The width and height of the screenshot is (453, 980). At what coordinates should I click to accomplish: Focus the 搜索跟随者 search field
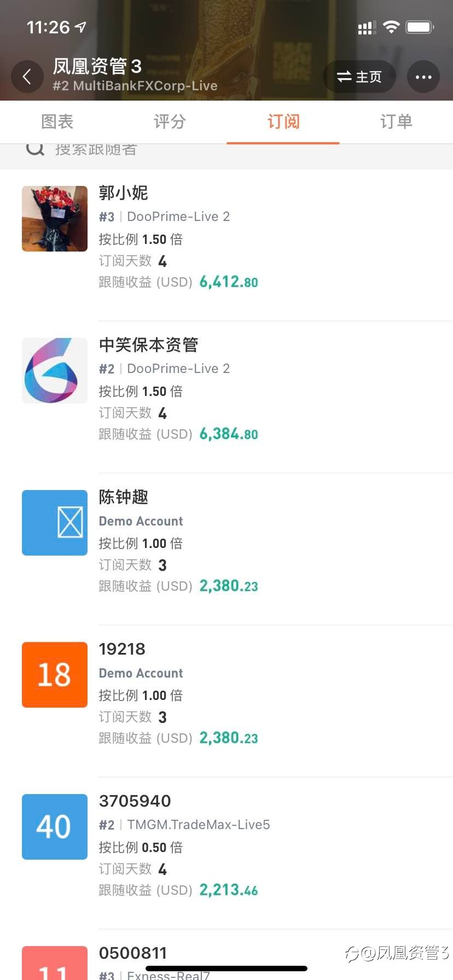pos(226,150)
